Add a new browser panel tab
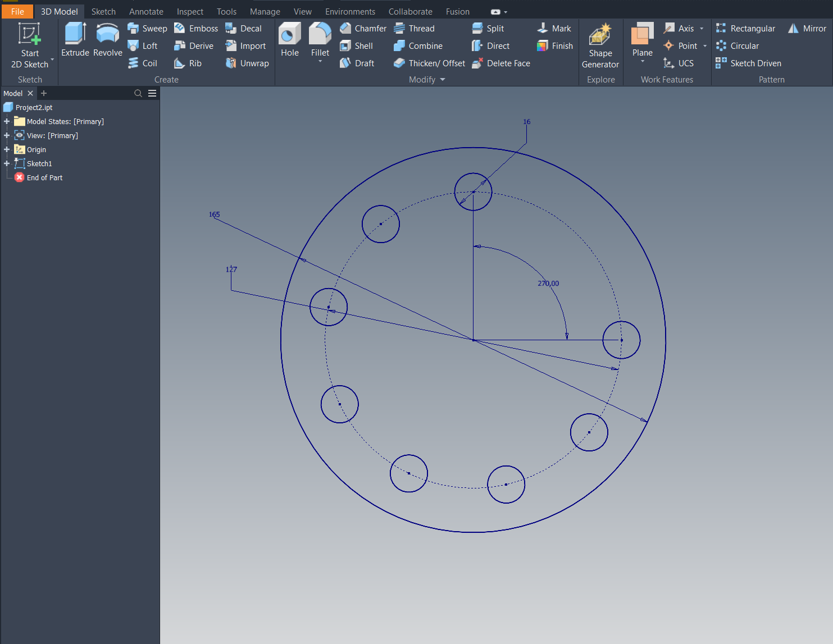 click(44, 93)
